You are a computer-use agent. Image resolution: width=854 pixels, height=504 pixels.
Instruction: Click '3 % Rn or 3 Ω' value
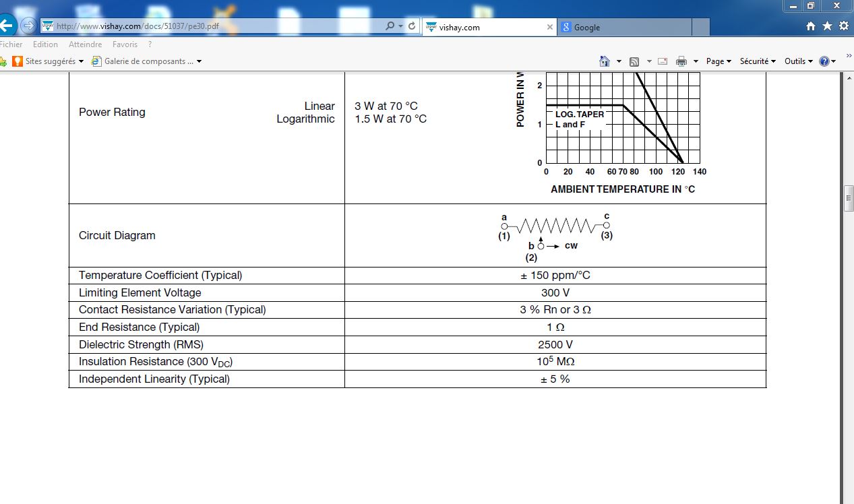(555, 310)
